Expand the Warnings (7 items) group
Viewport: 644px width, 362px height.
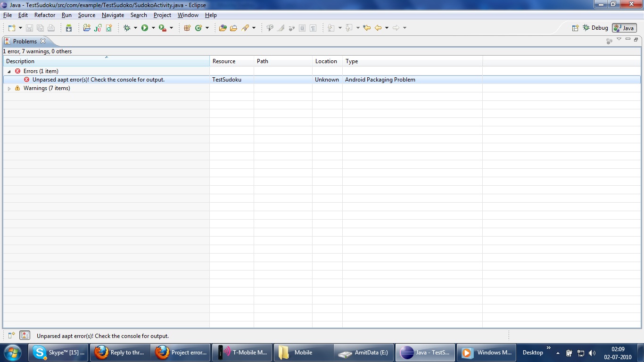pos(9,89)
